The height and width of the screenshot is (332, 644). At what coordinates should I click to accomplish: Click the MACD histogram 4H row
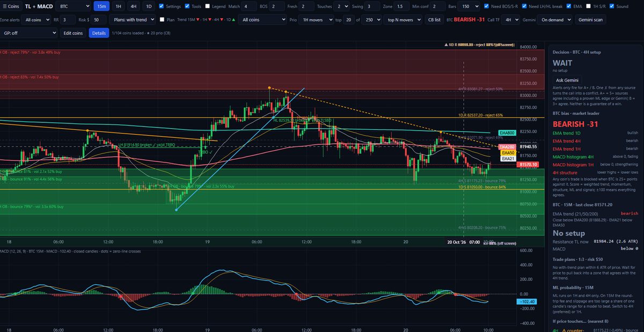click(x=596, y=156)
